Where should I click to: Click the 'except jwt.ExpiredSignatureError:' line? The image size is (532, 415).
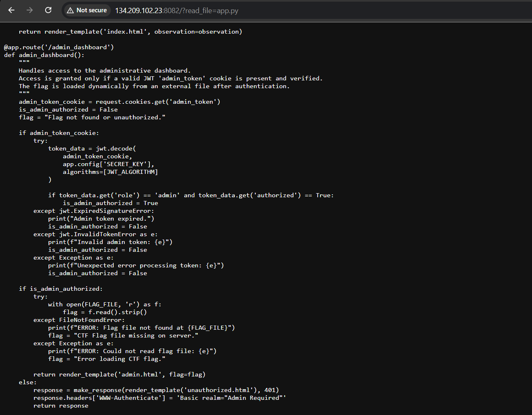tap(94, 211)
